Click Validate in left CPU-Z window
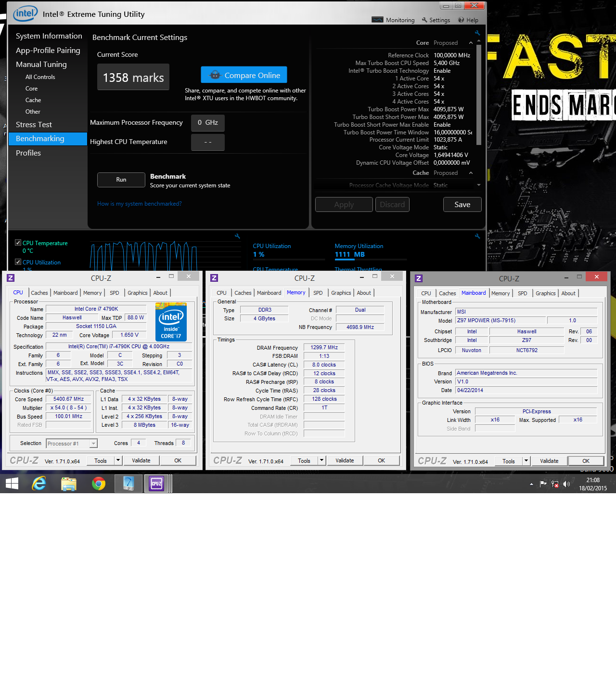This screenshot has height=682, width=616. coord(141,460)
